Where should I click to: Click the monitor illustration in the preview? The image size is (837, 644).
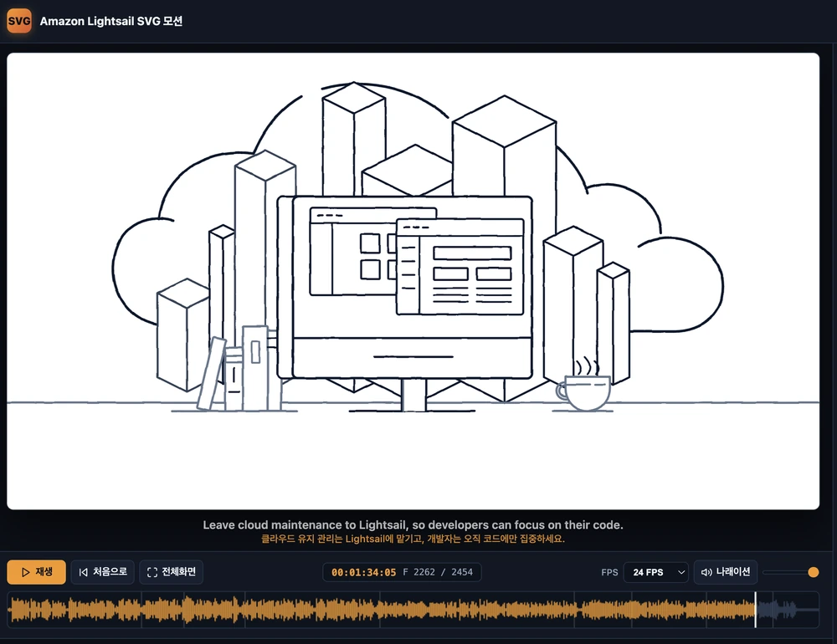point(406,303)
